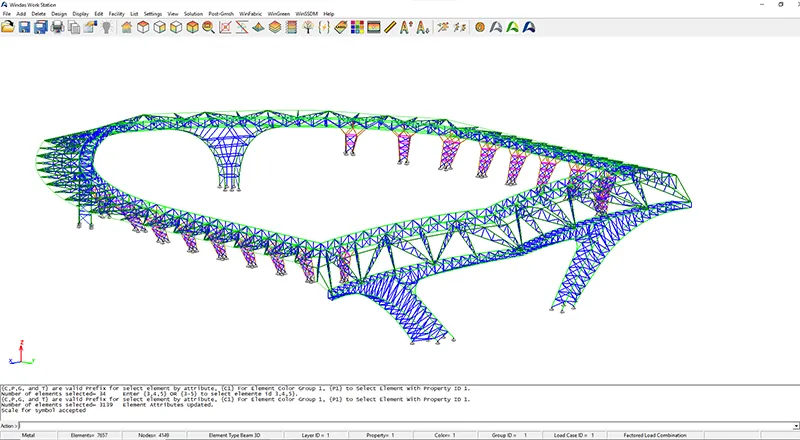800x440 pixels.
Task: Open the Post-Gmsh menu
Action: (221, 13)
